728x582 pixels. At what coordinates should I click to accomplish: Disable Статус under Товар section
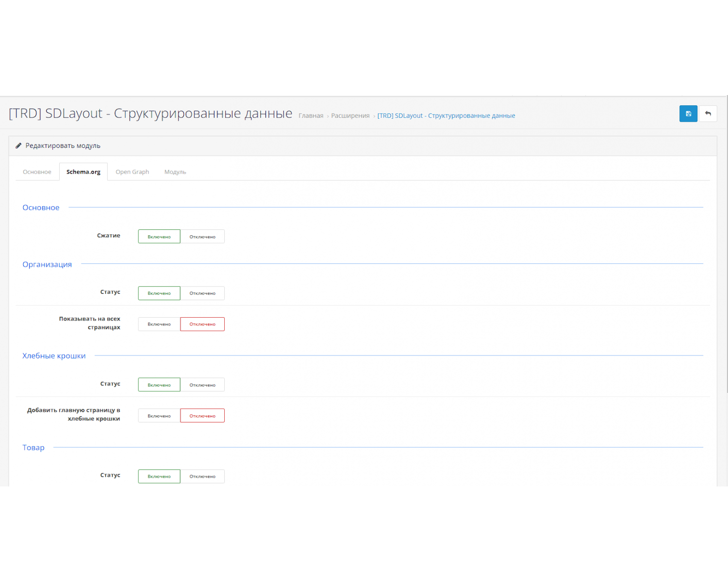click(x=202, y=476)
